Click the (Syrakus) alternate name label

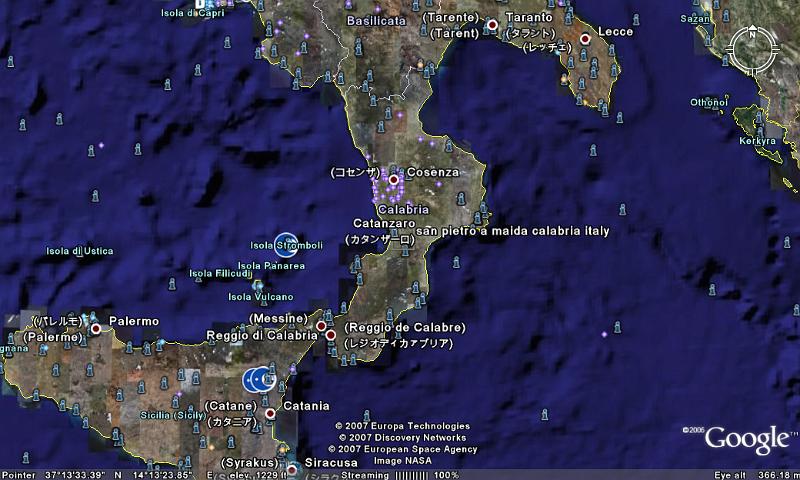tap(249, 463)
